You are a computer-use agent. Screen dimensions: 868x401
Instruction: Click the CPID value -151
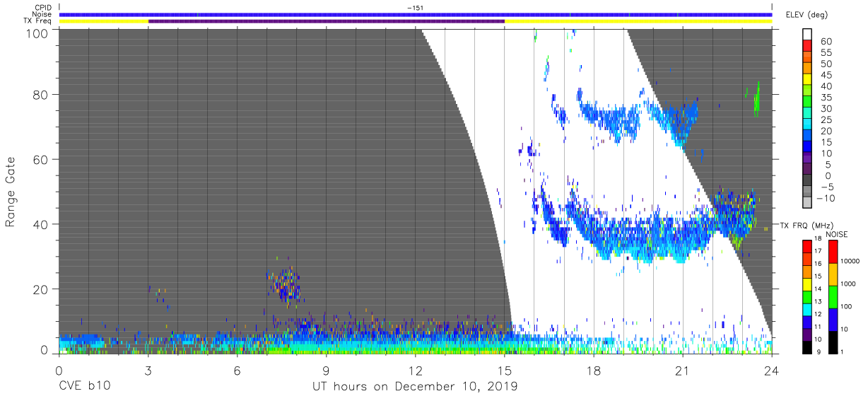tap(416, 7)
